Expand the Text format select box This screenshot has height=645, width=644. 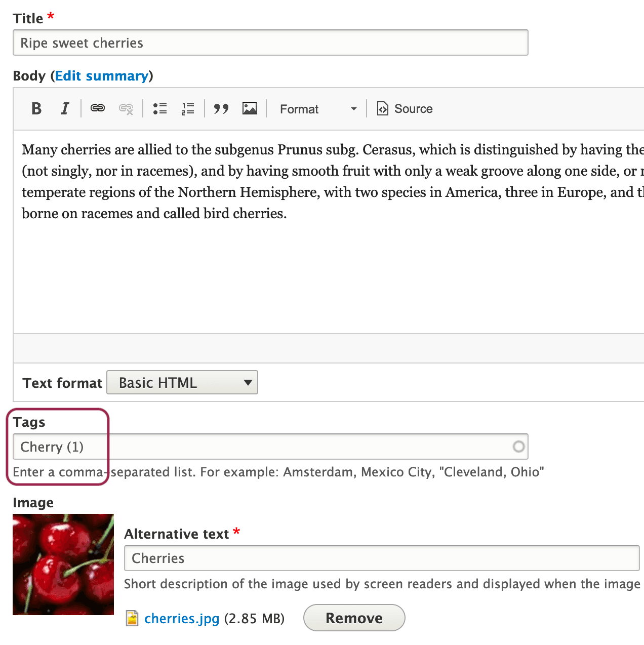182,383
